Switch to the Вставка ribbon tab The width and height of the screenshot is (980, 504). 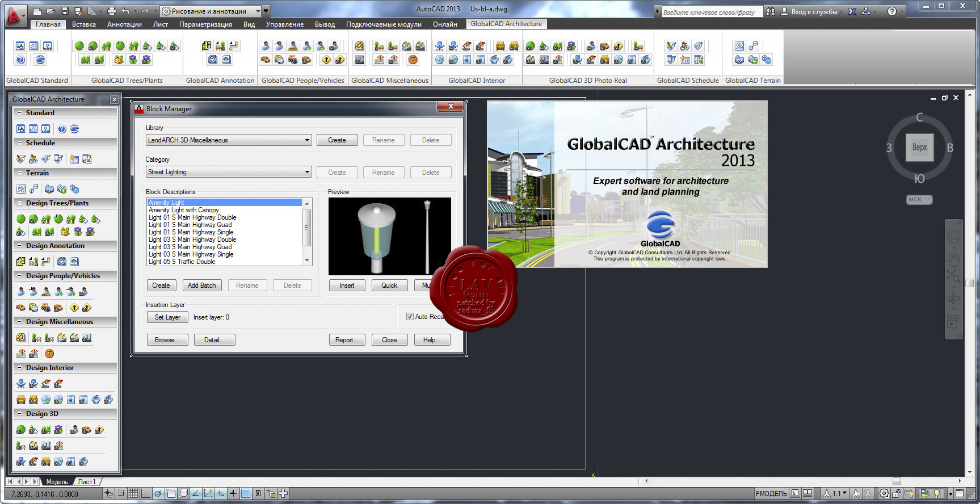(x=84, y=24)
